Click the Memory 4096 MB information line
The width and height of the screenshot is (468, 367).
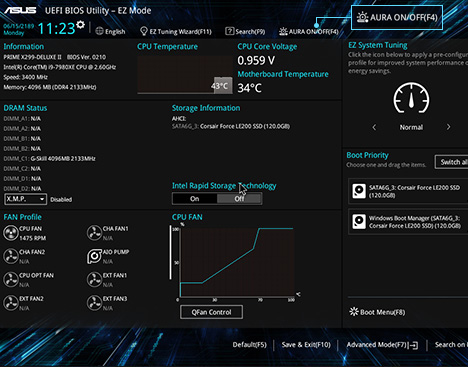(50, 87)
